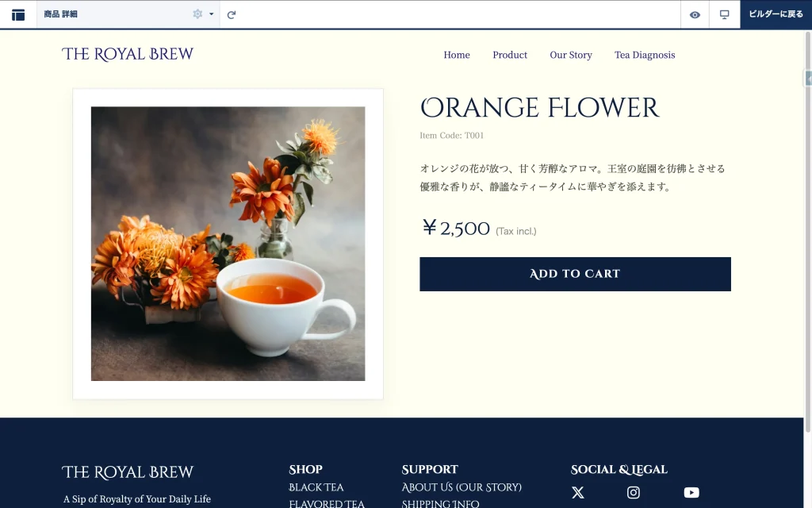Click the page settings gear icon

197,14
